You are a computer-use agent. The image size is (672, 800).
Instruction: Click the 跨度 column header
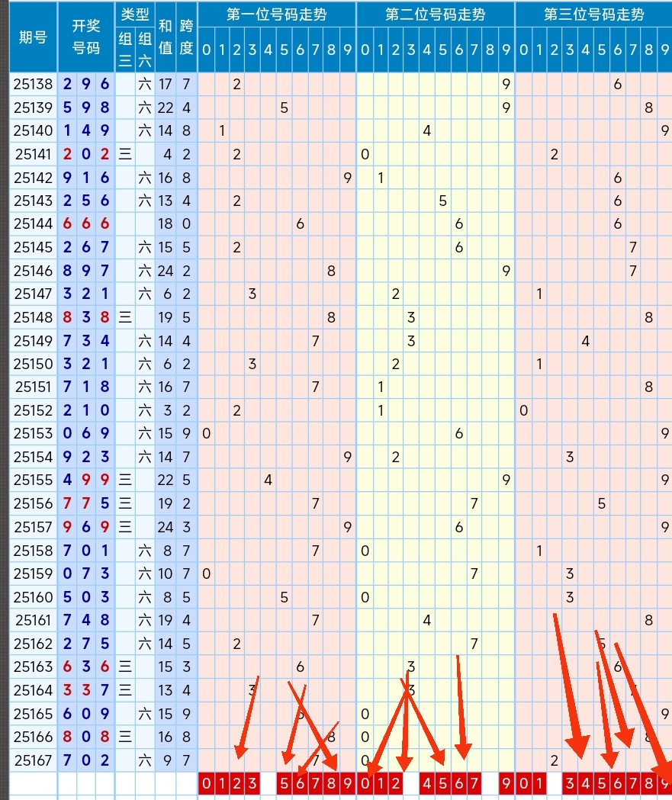point(186,37)
